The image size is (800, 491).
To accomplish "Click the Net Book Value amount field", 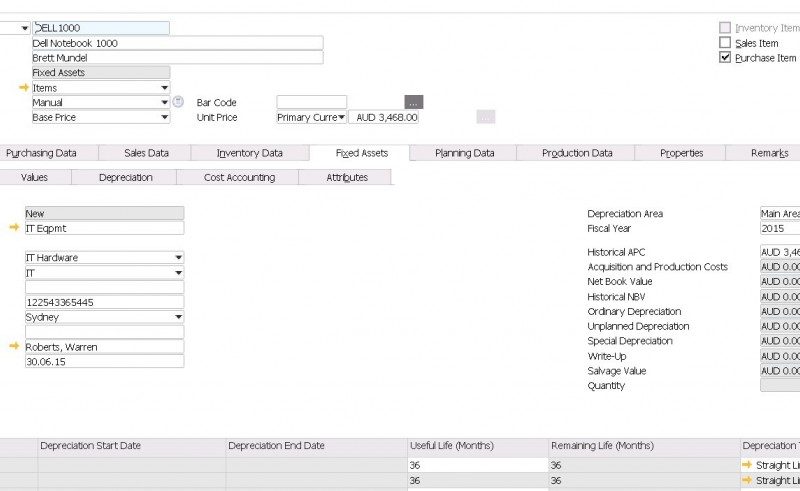I will pyautogui.click(x=780, y=281).
